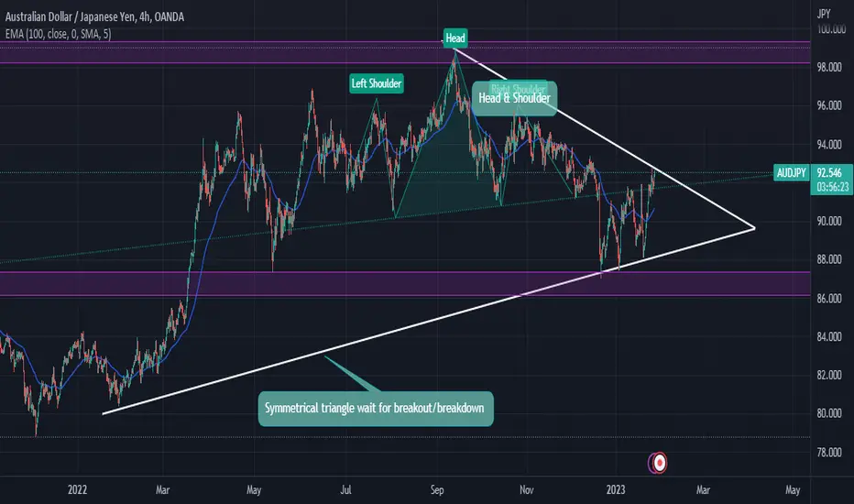
Task: Click the triangle apex where white trendlines meet
Action: click(x=754, y=228)
